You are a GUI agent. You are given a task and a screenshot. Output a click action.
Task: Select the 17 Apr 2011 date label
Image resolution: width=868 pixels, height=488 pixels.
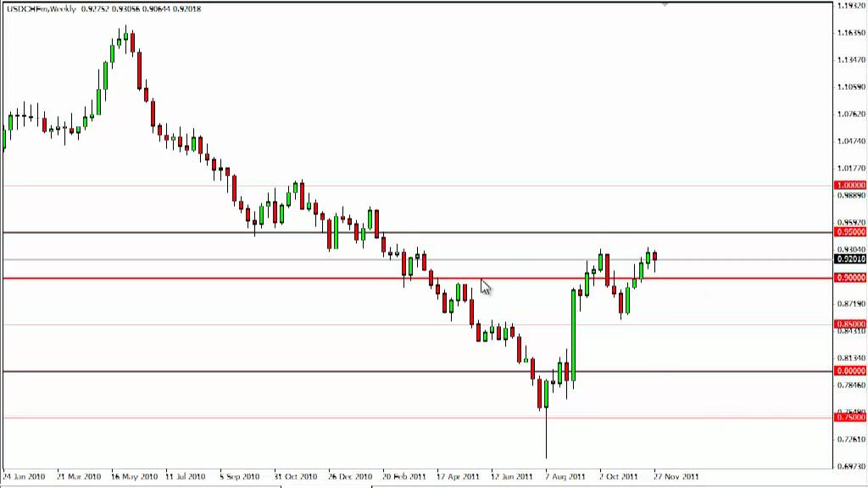[459, 476]
